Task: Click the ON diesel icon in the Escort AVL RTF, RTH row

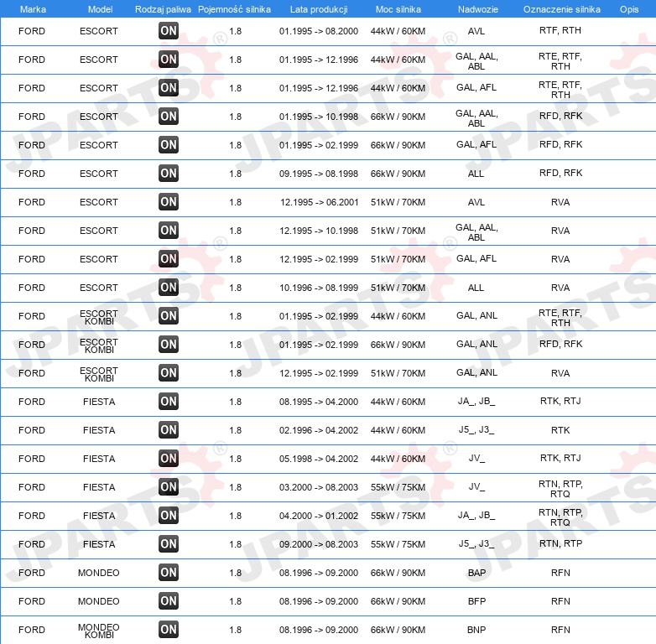Action: pyautogui.click(x=169, y=30)
